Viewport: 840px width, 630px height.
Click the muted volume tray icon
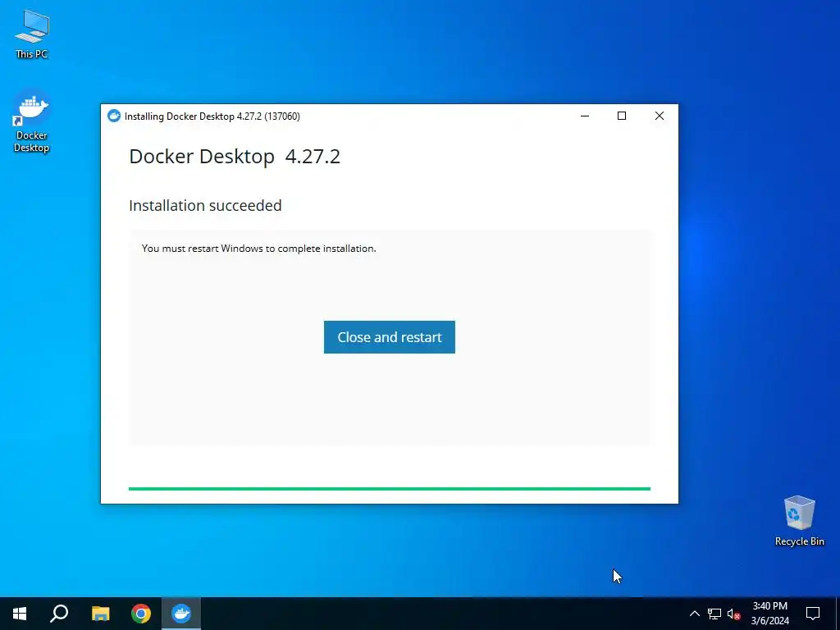coord(733,614)
